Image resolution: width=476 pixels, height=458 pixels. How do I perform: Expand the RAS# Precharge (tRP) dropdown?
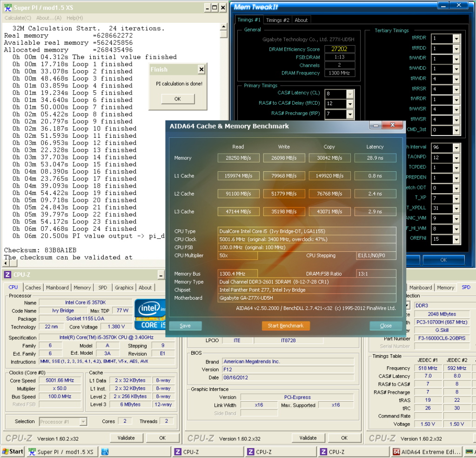click(x=349, y=113)
